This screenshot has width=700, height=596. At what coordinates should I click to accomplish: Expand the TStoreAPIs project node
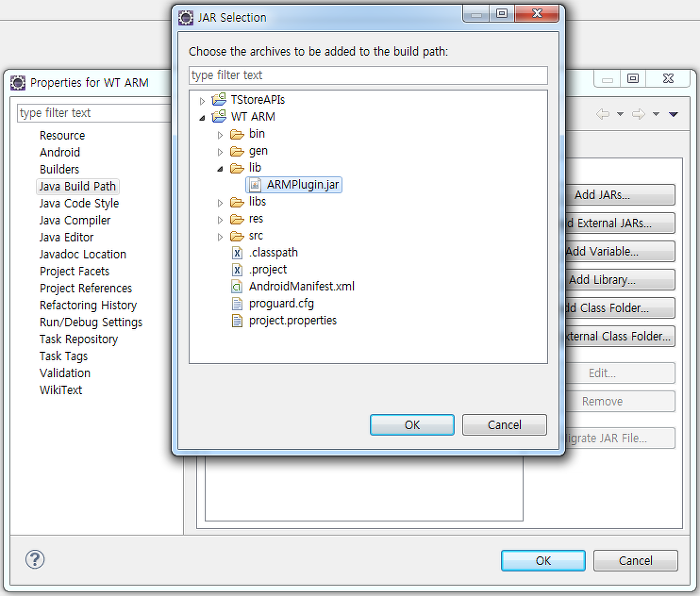[x=202, y=101]
